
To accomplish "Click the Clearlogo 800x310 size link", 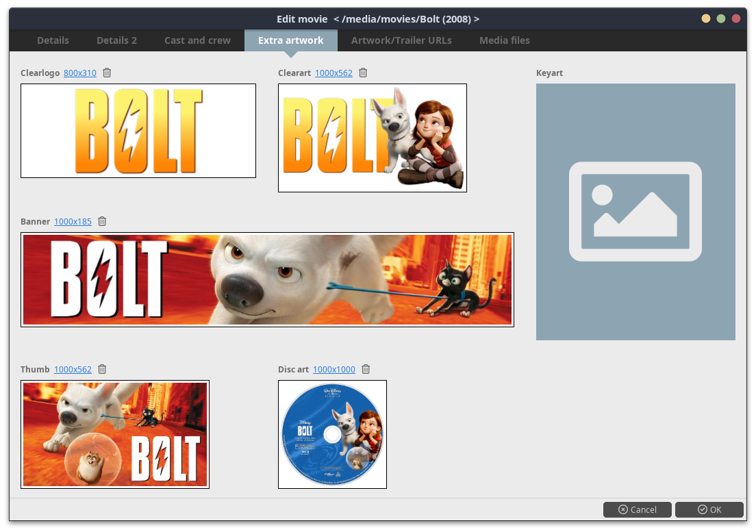I will point(80,73).
